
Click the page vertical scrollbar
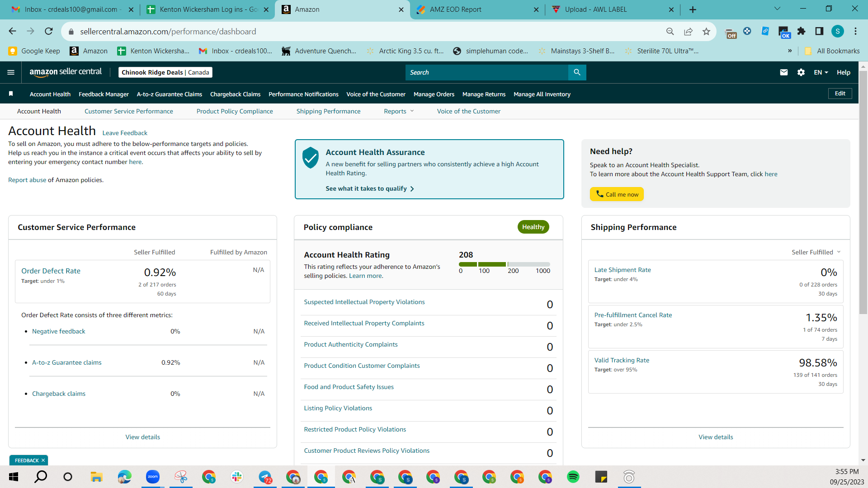863,192
